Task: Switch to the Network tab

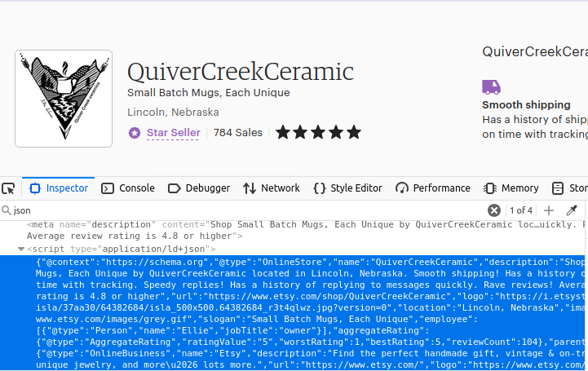Action: pyautogui.click(x=272, y=188)
